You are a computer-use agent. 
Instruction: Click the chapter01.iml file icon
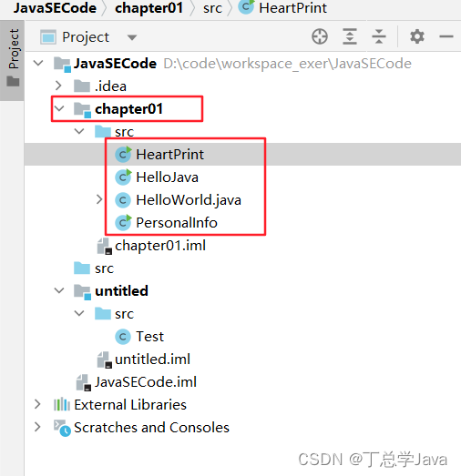coord(104,246)
